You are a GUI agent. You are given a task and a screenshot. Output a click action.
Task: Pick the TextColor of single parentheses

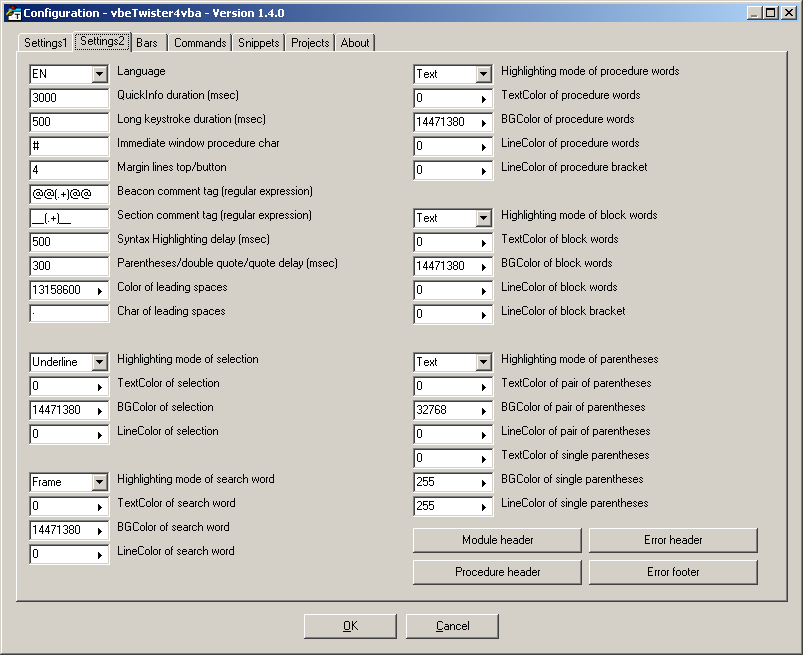point(483,459)
